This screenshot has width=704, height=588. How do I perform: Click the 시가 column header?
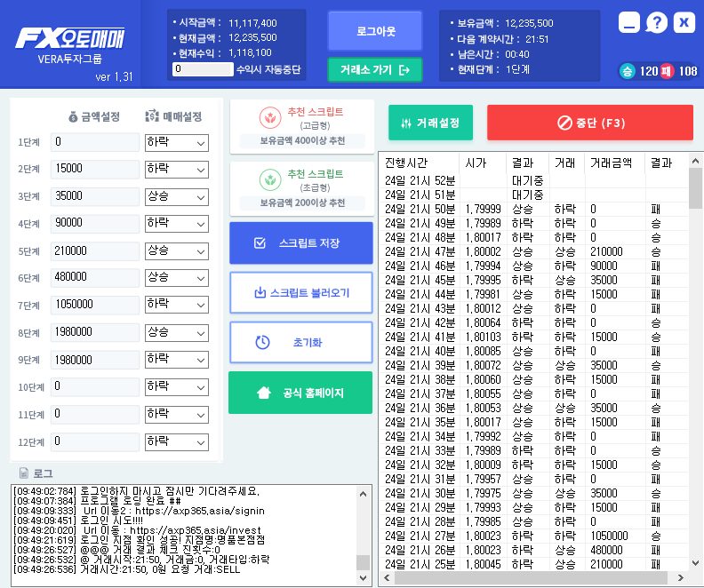(x=483, y=163)
